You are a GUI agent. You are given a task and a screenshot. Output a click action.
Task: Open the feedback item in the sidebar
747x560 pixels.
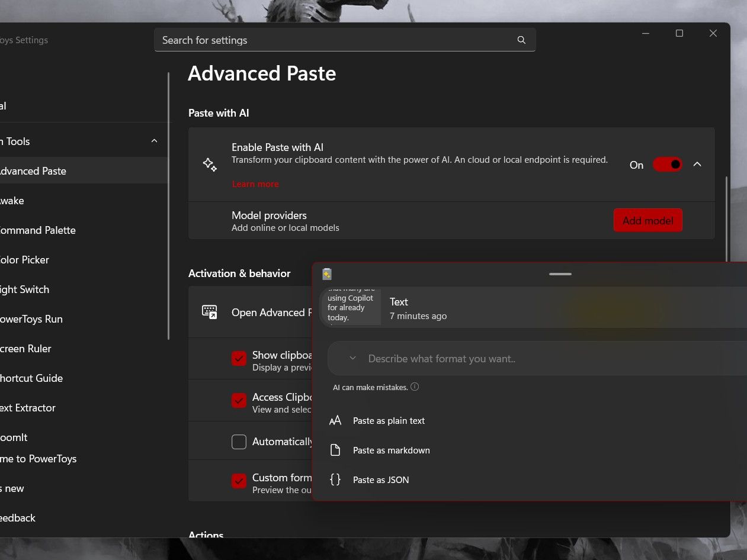coord(83,518)
